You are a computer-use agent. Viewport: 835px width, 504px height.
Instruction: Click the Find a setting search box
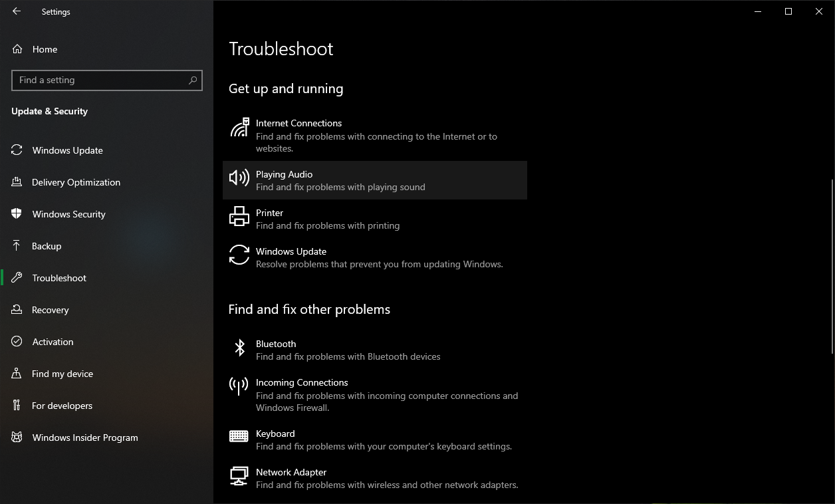(100, 80)
